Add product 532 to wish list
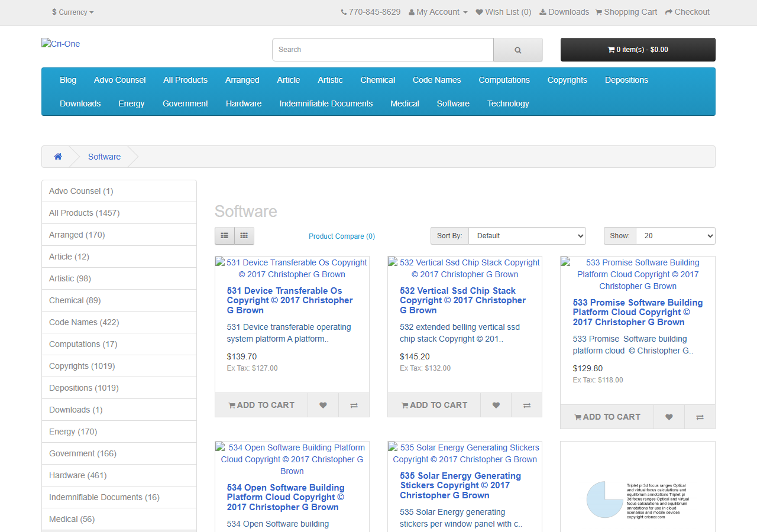Viewport: 757px width, 532px height. point(496,405)
